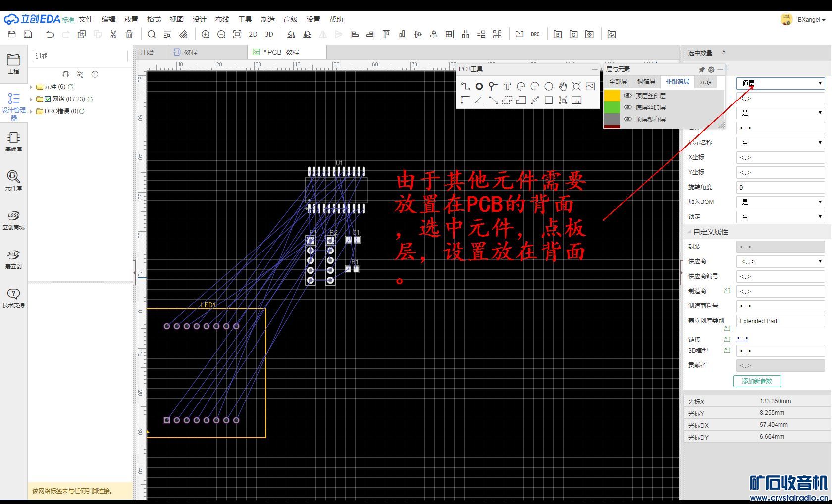Viewport: 832px width, 504px height.
Task: Open the 布线 menu
Action: tap(222, 19)
